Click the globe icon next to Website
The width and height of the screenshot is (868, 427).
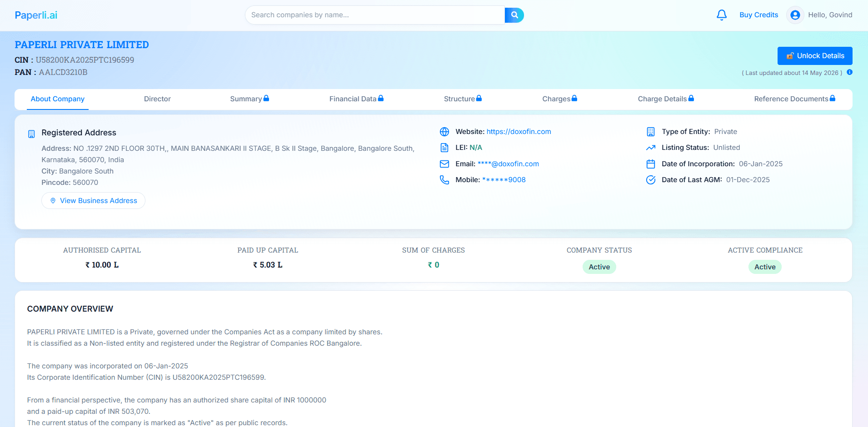[x=444, y=132]
